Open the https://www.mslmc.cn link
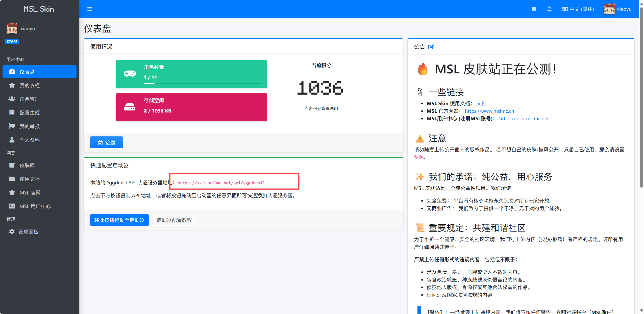The image size is (644, 314). pyautogui.click(x=489, y=111)
